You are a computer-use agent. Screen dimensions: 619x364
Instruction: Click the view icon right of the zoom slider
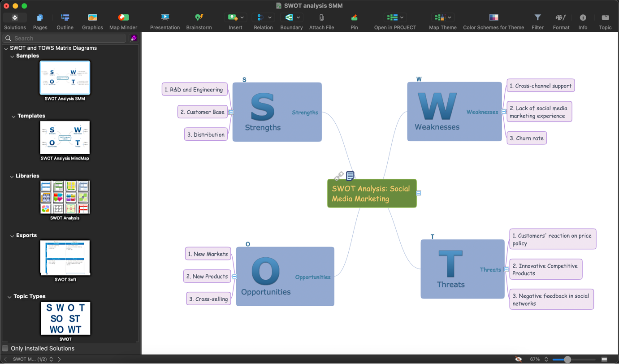pyautogui.click(x=604, y=360)
